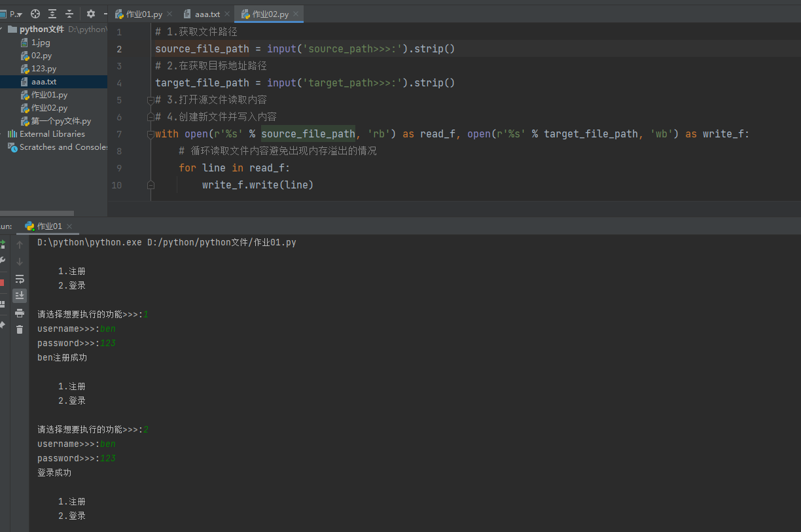Click the 1.jpg image file icon

coord(24,43)
